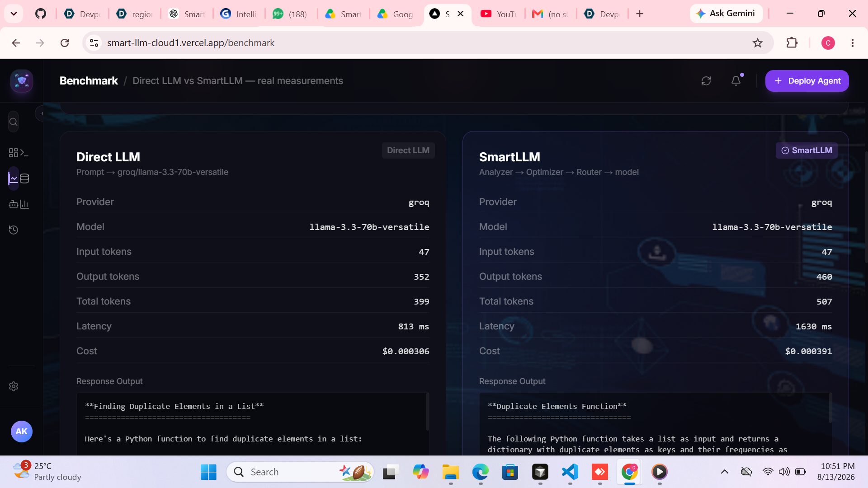
Task: Open the Chrome three-dot menu
Action: click(x=853, y=43)
